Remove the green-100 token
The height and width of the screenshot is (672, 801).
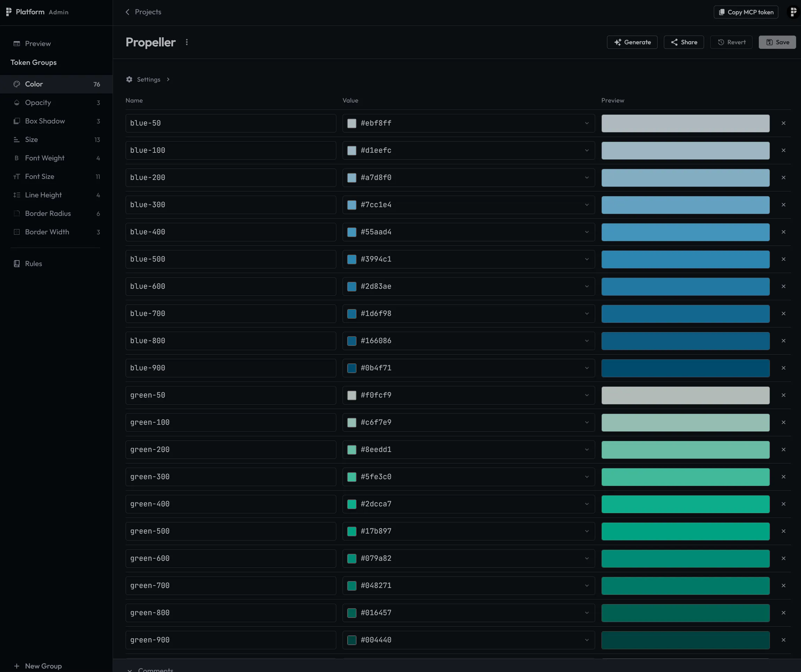pyautogui.click(x=784, y=423)
